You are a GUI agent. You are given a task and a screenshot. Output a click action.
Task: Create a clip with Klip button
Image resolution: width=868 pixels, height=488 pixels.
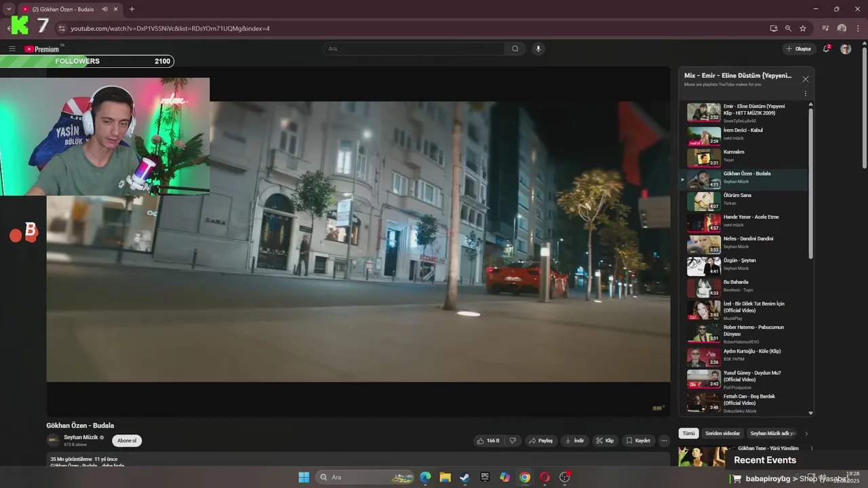[x=605, y=441]
